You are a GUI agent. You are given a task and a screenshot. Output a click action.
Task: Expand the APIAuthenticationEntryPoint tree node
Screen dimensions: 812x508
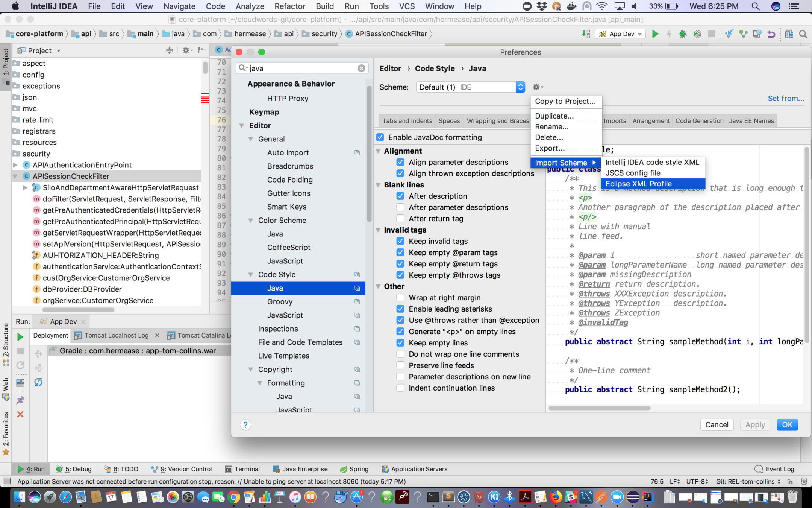[15, 165]
